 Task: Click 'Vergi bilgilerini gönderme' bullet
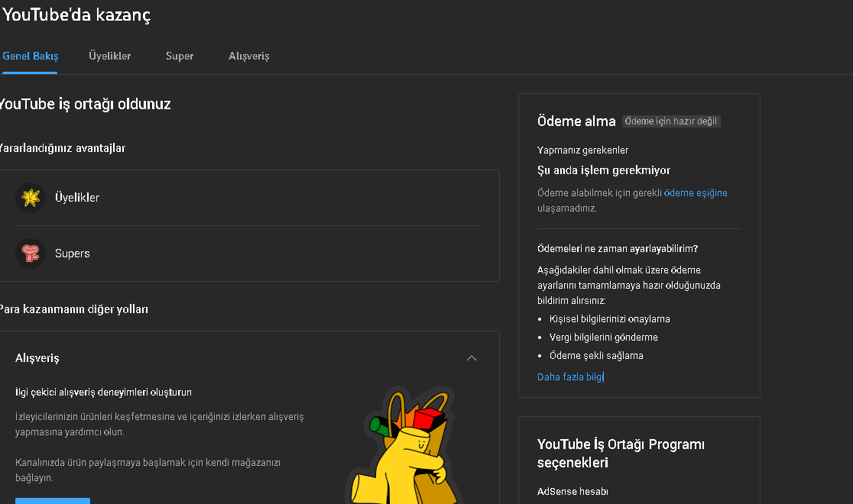(603, 337)
